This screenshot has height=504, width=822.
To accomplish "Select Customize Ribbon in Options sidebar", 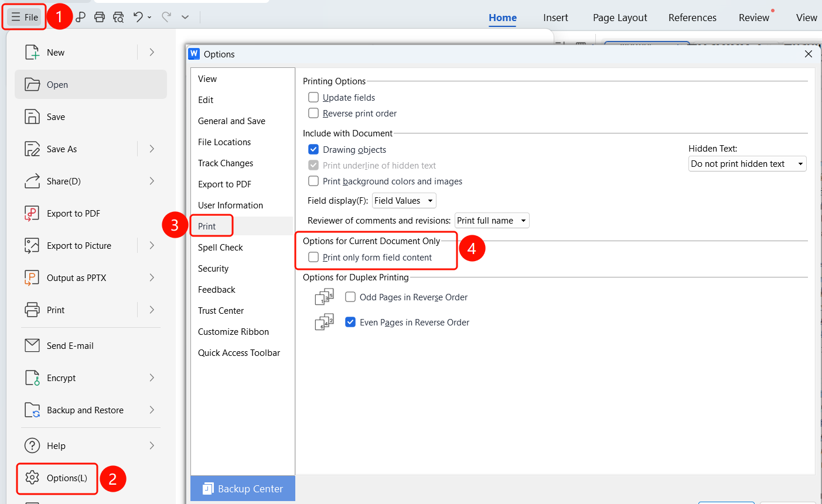I will point(233,332).
